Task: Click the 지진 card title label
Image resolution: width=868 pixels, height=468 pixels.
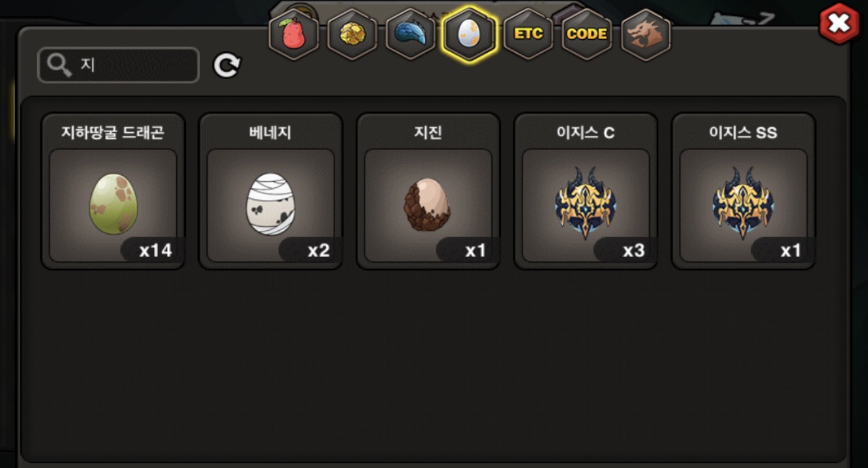Action: pos(428,133)
